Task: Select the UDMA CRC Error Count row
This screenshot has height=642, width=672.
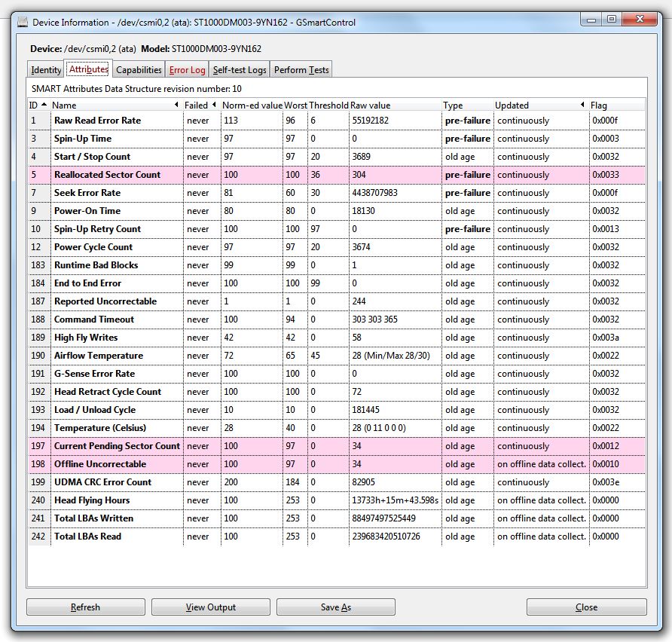Action: coord(104,482)
